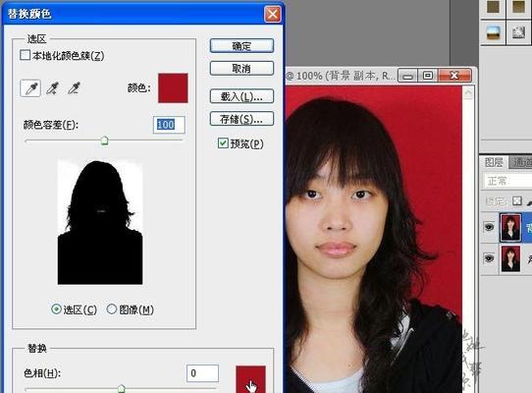Image resolution: width=532 pixels, height=393 pixels.
Task: Select the Add to Sample eyedropper
Action: point(53,88)
